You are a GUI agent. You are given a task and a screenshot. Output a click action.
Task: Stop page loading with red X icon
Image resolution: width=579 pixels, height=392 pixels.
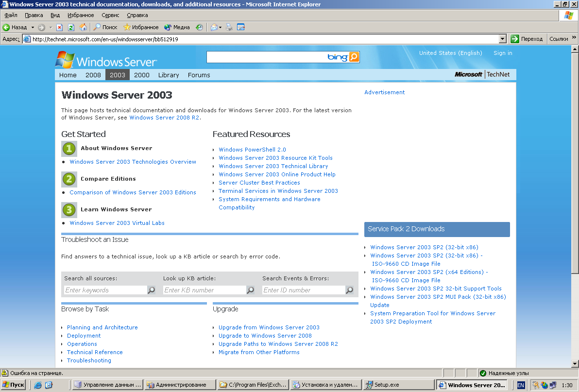click(x=59, y=27)
